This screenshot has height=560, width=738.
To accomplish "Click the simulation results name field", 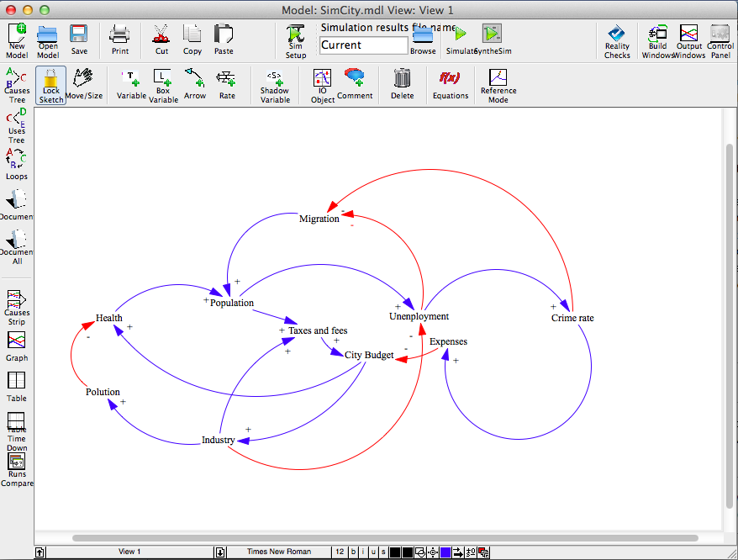I will pyautogui.click(x=363, y=45).
